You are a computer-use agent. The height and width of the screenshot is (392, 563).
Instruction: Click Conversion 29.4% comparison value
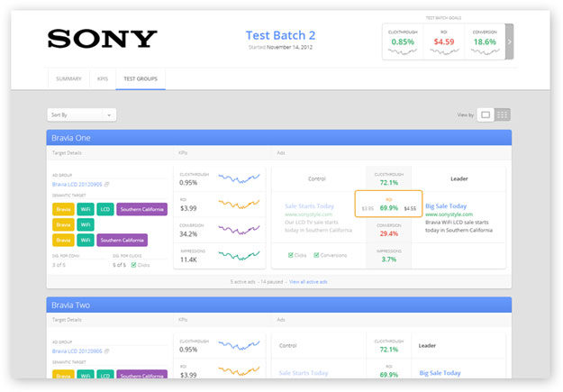389,233
